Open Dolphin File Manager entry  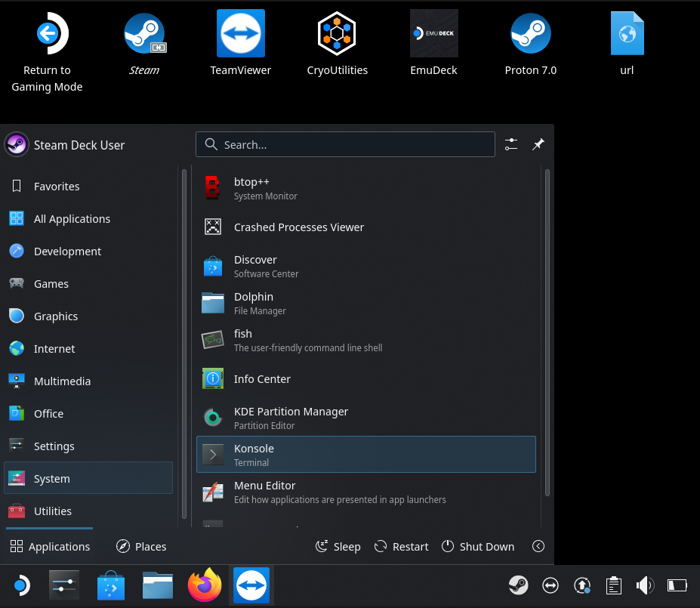click(x=365, y=303)
